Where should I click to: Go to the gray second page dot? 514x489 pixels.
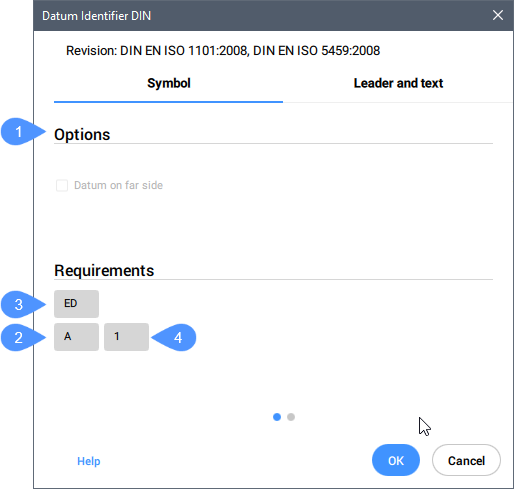click(291, 417)
